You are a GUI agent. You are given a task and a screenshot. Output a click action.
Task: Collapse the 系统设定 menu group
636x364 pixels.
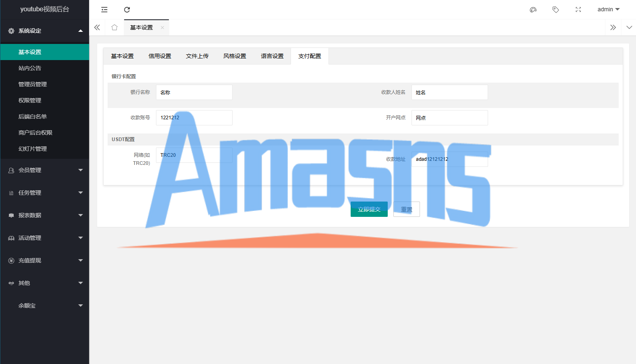(x=45, y=31)
